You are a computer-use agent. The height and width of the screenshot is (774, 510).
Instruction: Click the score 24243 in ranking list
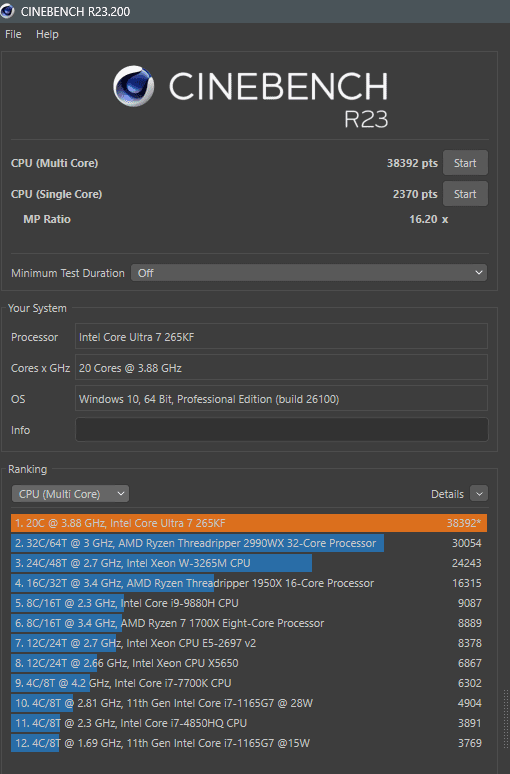point(467,563)
